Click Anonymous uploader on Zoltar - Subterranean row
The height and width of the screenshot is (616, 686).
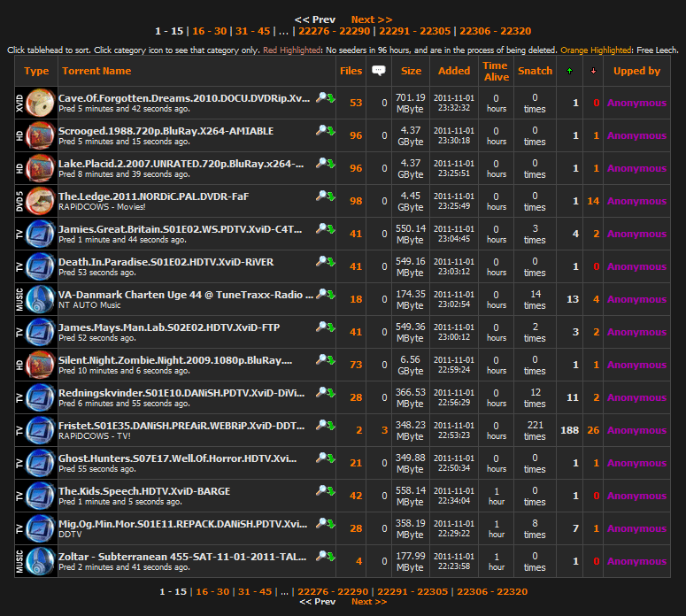pos(636,561)
